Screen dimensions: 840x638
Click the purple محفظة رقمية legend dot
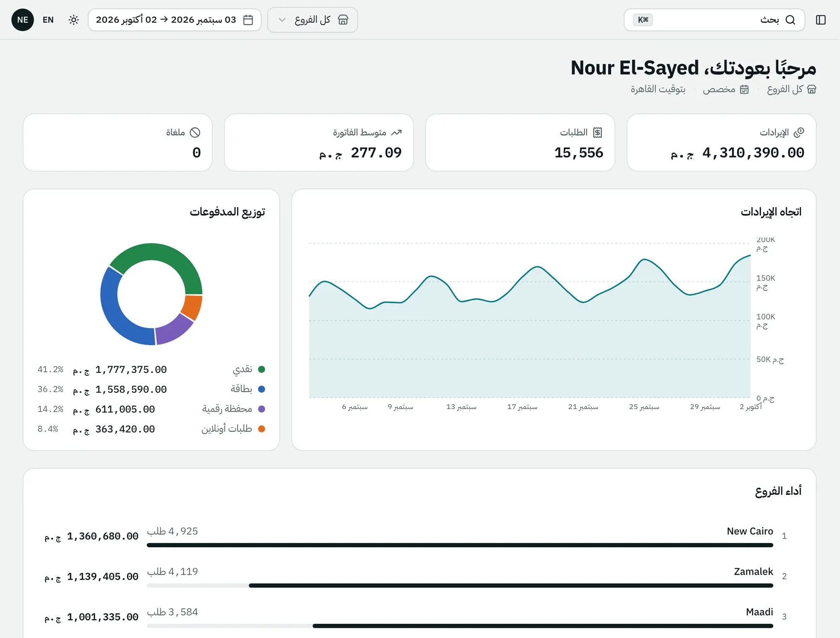coord(261,409)
